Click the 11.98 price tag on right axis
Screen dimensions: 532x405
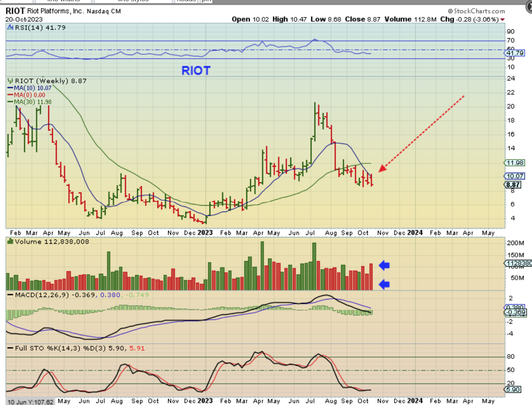coord(515,163)
